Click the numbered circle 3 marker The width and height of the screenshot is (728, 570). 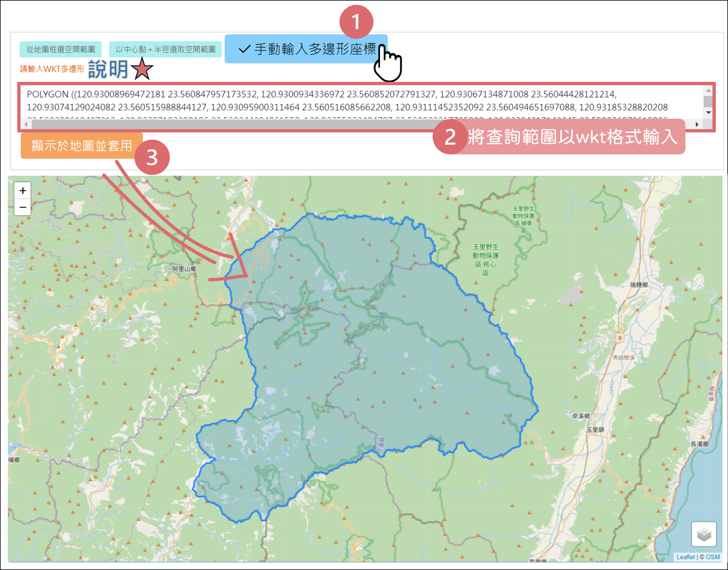click(x=152, y=158)
